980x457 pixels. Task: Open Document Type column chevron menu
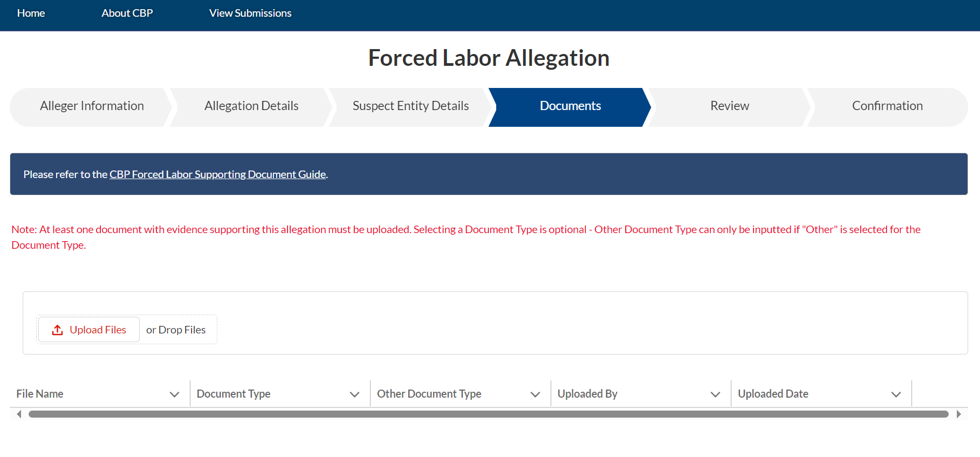[354, 394]
